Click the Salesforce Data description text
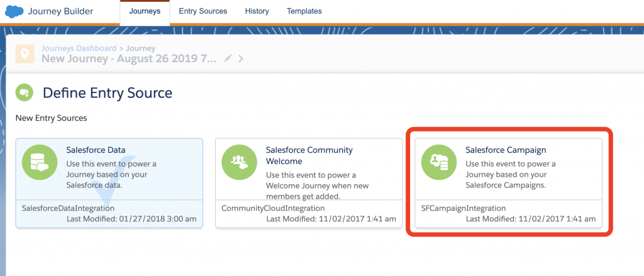The height and width of the screenshot is (276, 644). [x=111, y=175]
